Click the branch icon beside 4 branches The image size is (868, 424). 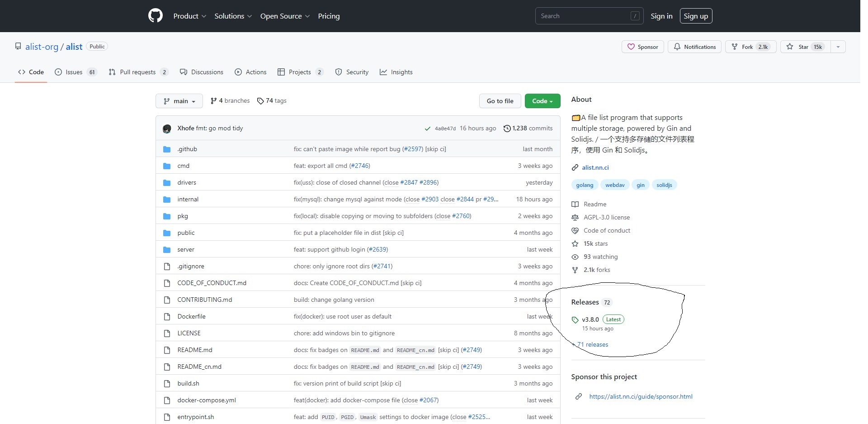(213, 101)
